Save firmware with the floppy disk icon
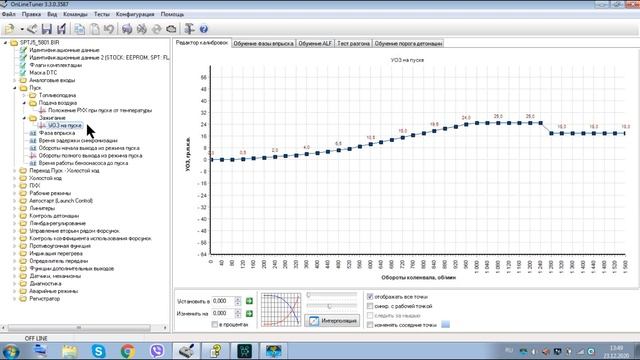The image size is (640, 360). [x=47, y=29]
